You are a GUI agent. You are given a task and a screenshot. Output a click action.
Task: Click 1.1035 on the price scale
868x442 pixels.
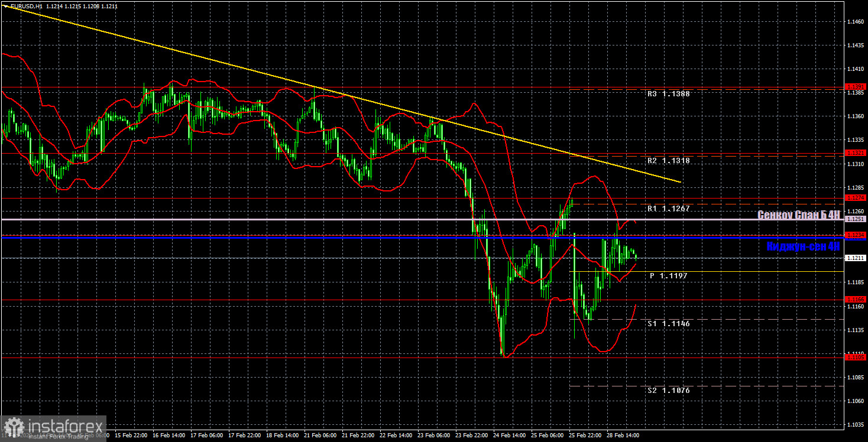tap(856, 425)
